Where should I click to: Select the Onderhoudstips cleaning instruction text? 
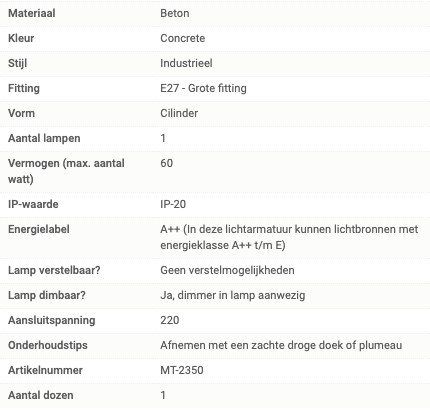click(281, 345)
